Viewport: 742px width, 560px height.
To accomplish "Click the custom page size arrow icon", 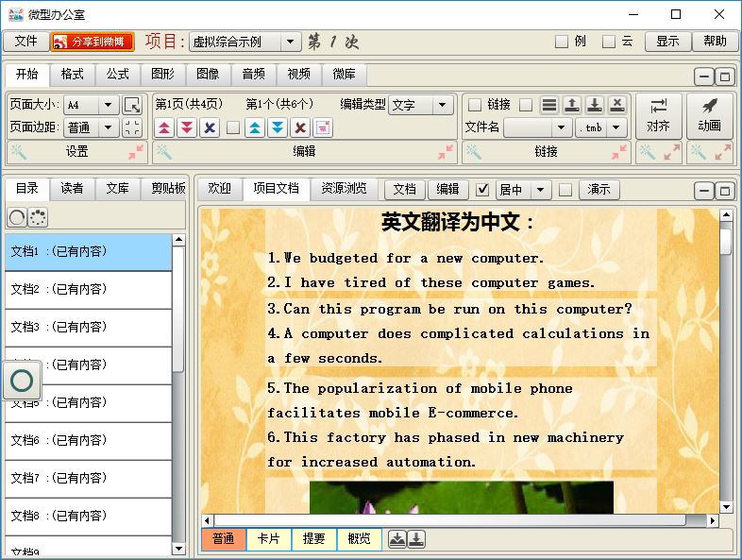I will click(x=132, y=105).
